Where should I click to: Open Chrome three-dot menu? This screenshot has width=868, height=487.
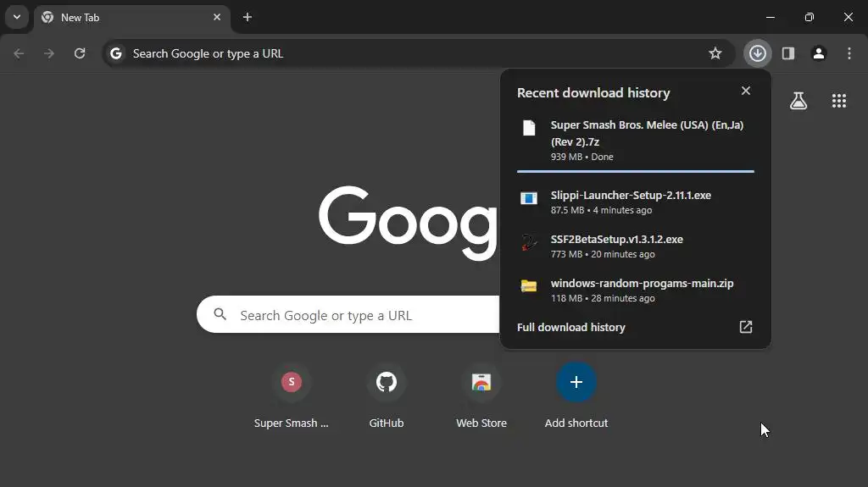coord(849,53)
